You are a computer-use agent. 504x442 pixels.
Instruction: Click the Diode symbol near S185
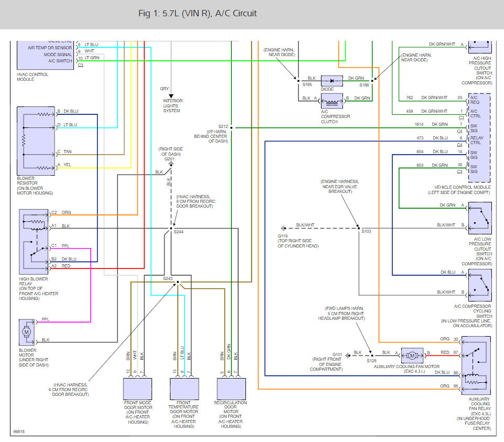(332, 81)
